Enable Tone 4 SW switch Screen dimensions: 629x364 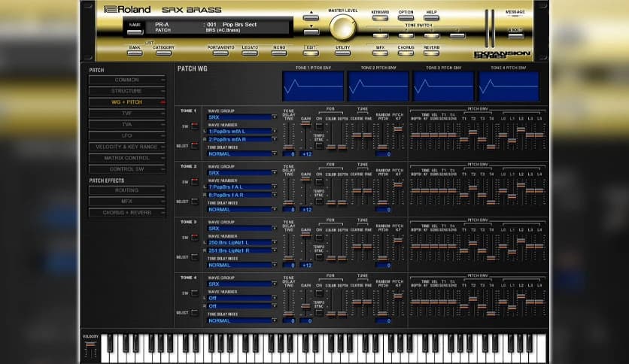coord(195,293)
